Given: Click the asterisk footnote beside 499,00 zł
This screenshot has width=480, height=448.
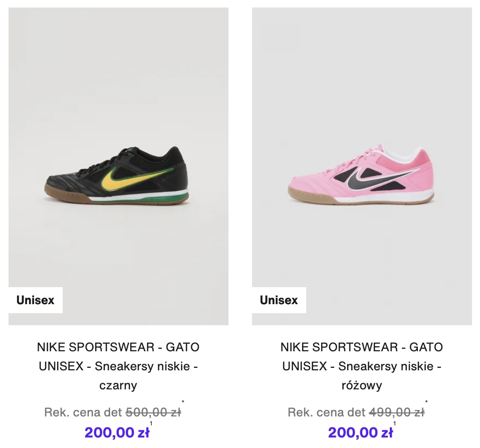Looking at the screenshot, I should click(427, 402).
